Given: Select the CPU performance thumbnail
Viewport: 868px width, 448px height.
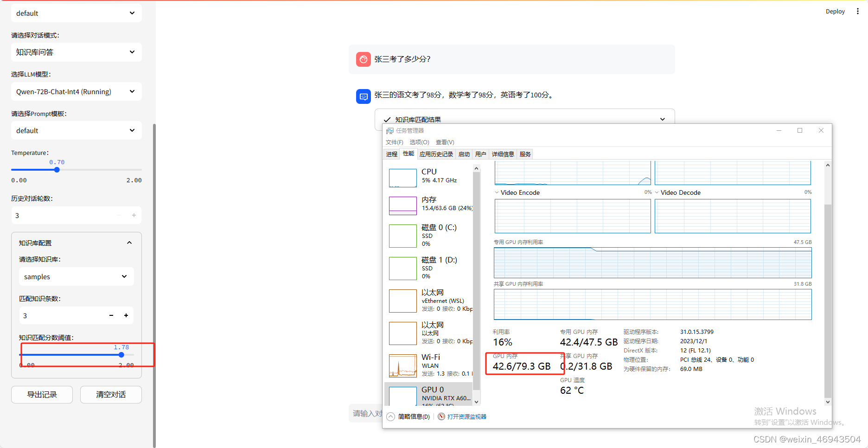Looking at the screenshot, I should tap(403, 178).
